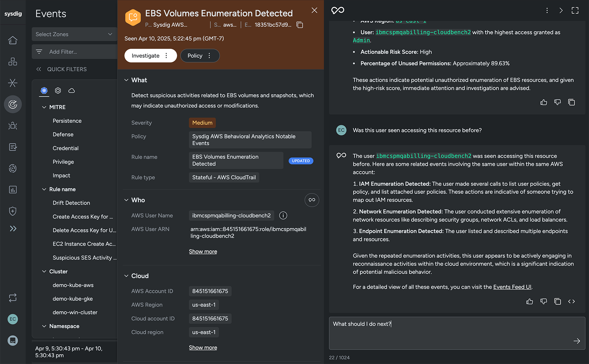Click the chat message input box
This screenshot has width=589, height=364.
tap(457, 333)
